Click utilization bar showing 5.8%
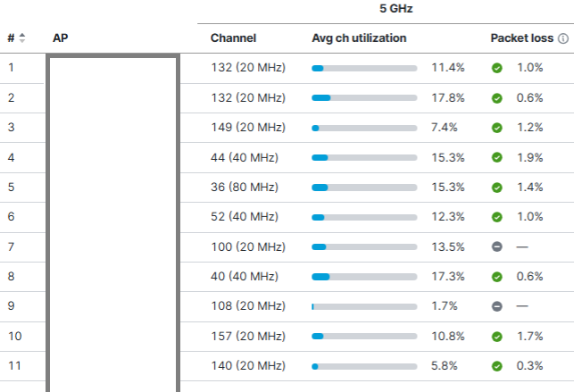The width and height of the screenshot is (574, 392). point(364,366)
